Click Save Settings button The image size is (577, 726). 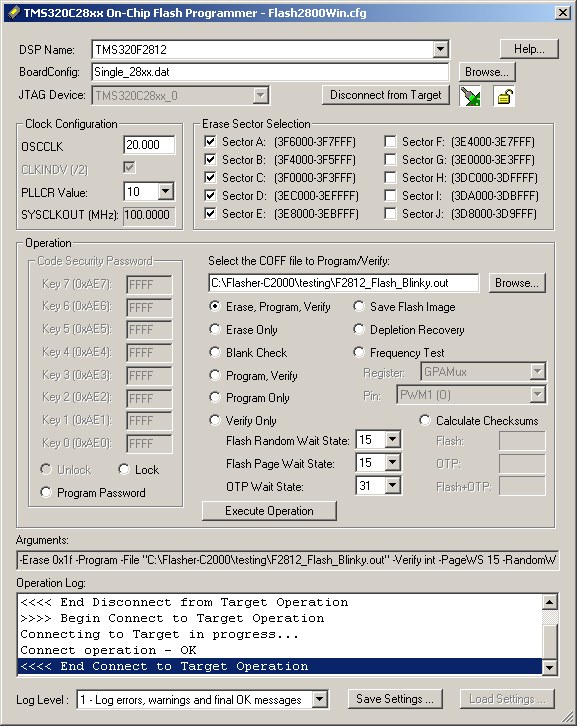tap(395, 699)
